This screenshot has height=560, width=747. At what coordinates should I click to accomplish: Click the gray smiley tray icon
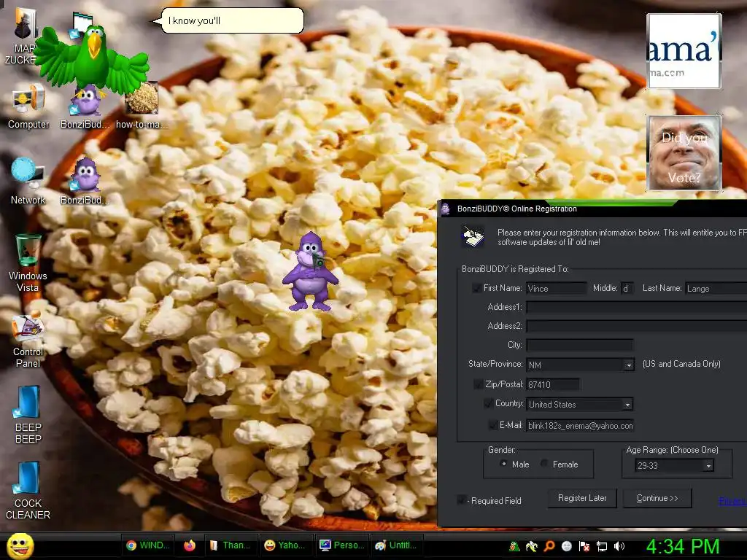(x=566, y=546)
